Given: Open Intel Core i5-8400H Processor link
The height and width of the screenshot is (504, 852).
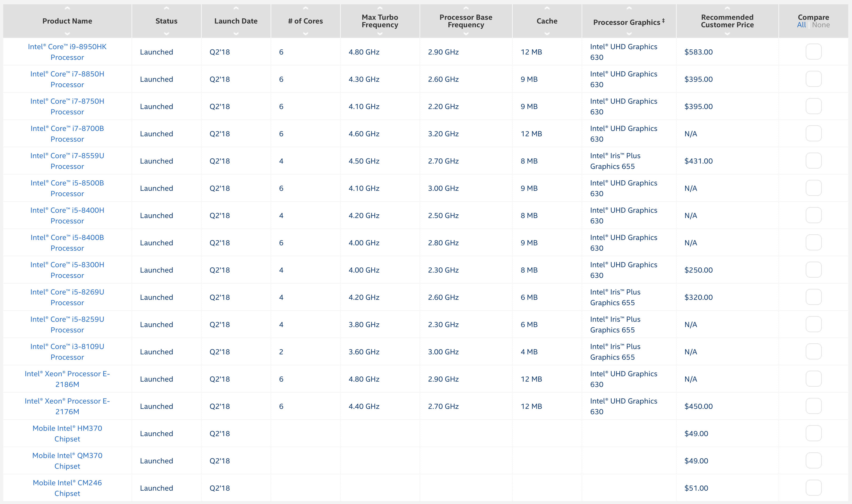Looking at the screenshot, I should [67, 215].
